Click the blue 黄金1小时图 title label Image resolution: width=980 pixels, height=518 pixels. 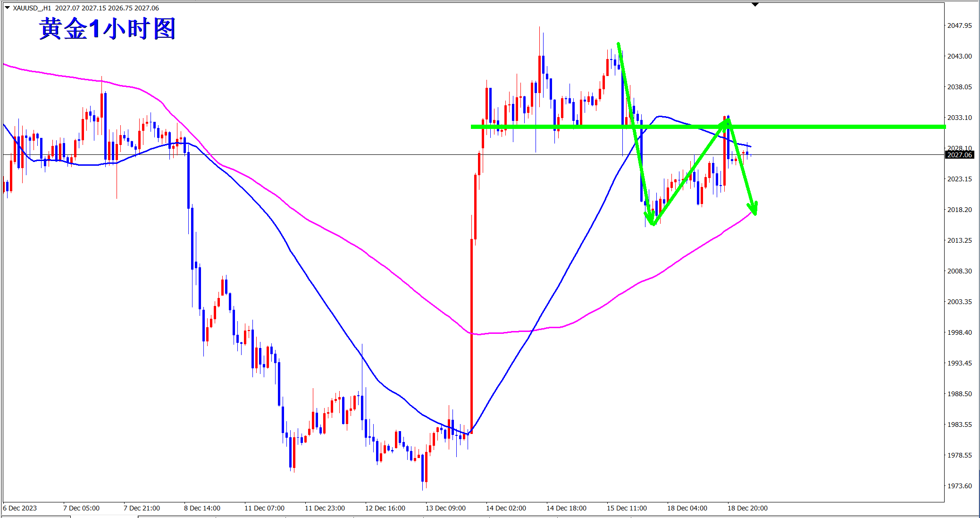click(108, 29)
